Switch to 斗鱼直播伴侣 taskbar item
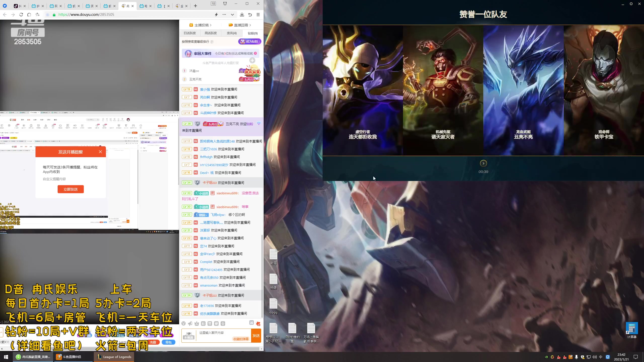Viewport: 644px width, 362px height. pyautogui.click(x=73, y=357)
